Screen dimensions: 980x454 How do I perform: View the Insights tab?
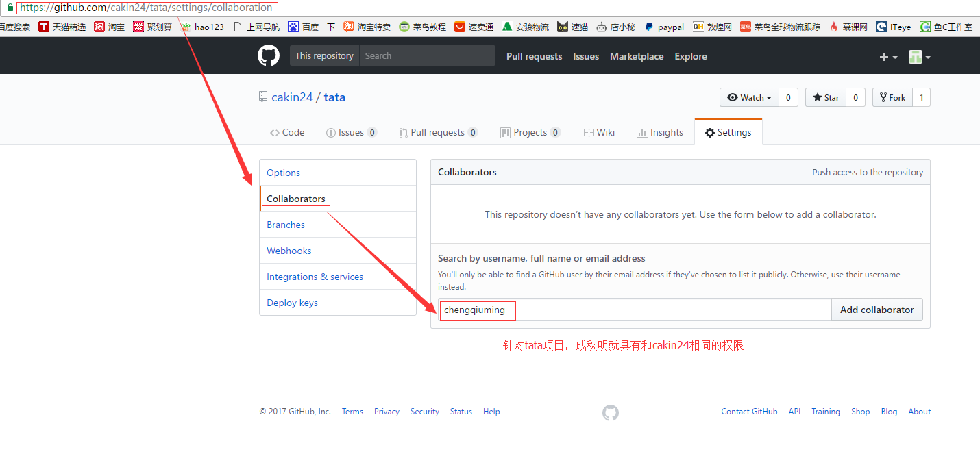click(x=660, y=132)
